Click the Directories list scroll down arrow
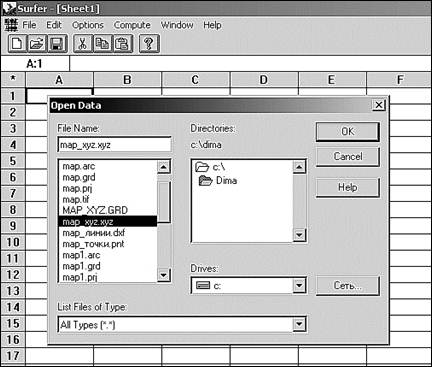Screen dimensions: 432x367 coord(299,235)
